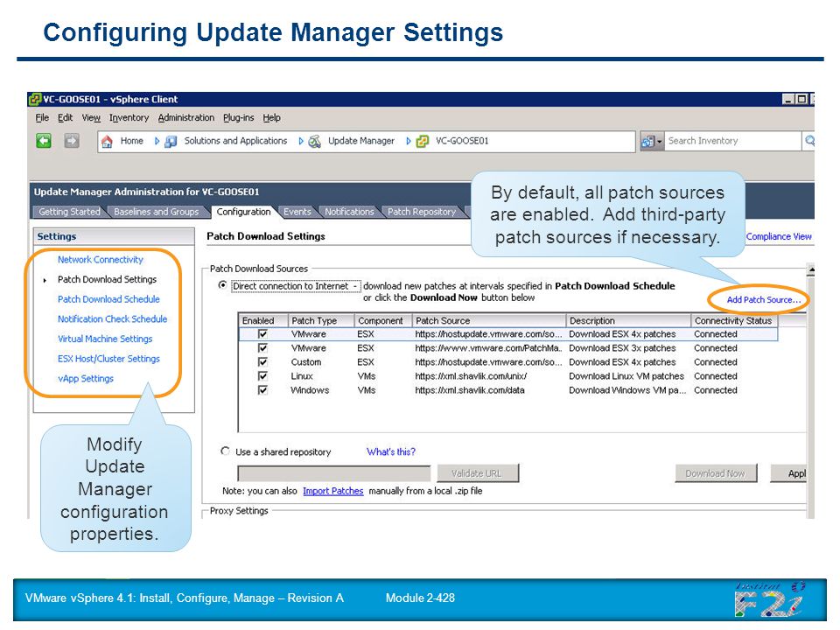Open Network Connectivity settings
The image size is (840, 630).
pyautogui.click(x=100, y=259)
